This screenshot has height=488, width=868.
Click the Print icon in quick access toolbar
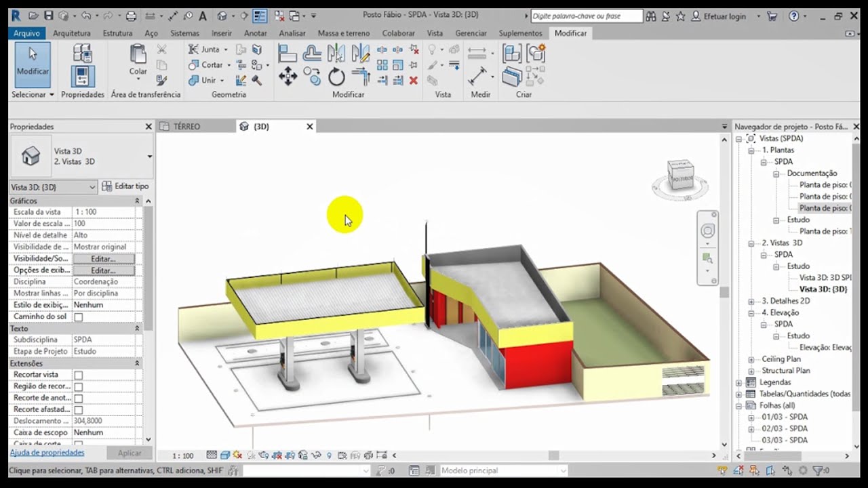[x=131, y=16]
